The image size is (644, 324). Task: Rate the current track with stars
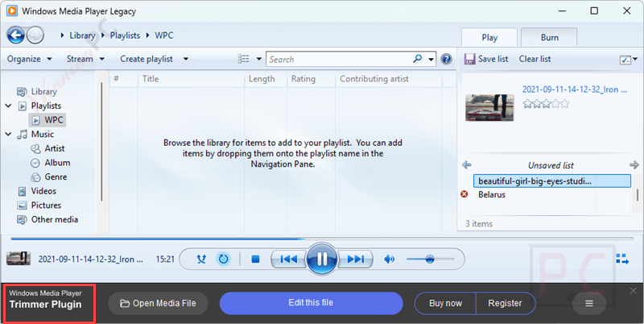[x=546, y=104]
